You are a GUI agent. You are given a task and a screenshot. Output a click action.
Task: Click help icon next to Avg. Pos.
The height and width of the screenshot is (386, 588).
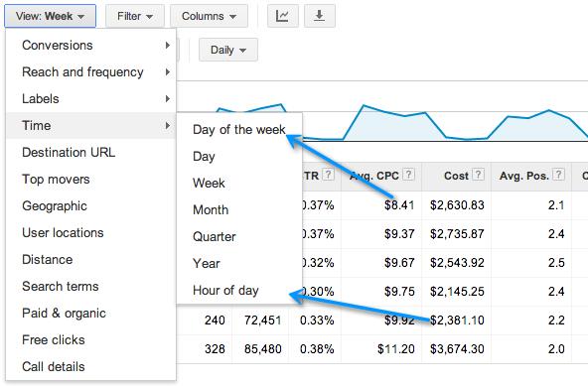(x=559, y=175)
